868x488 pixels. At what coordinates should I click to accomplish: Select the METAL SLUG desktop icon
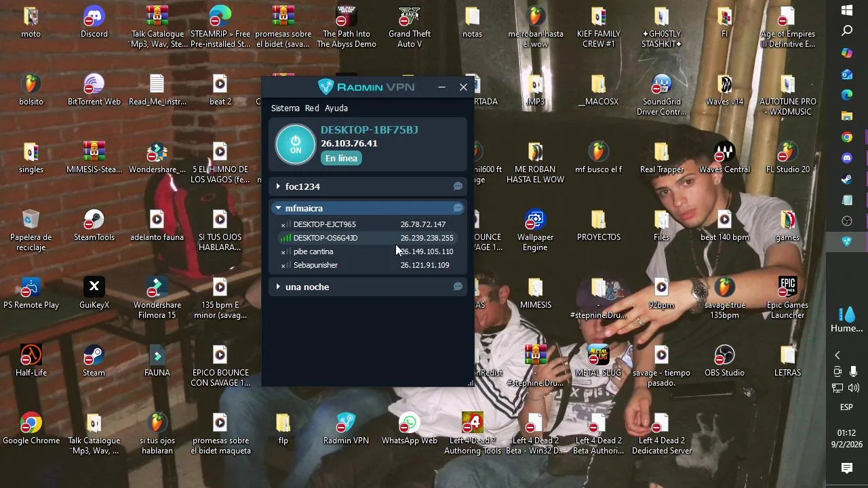[599, 361]
